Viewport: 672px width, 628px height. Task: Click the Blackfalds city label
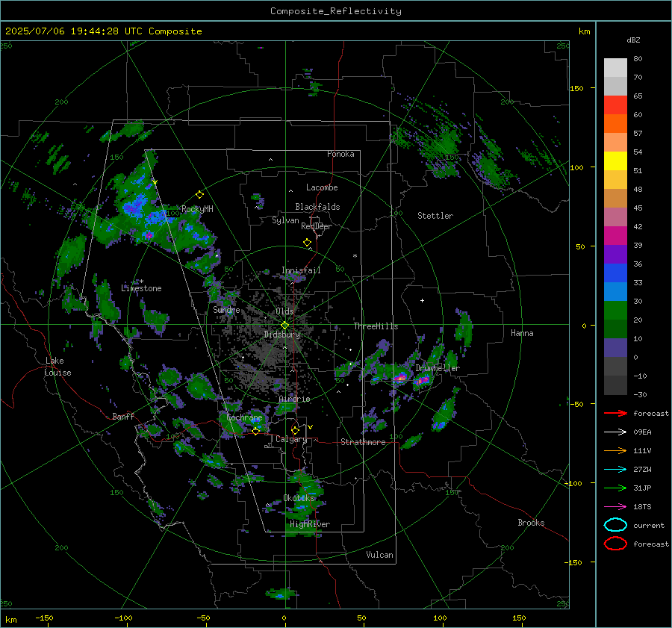pyautogui.click(x=317, y=207)
